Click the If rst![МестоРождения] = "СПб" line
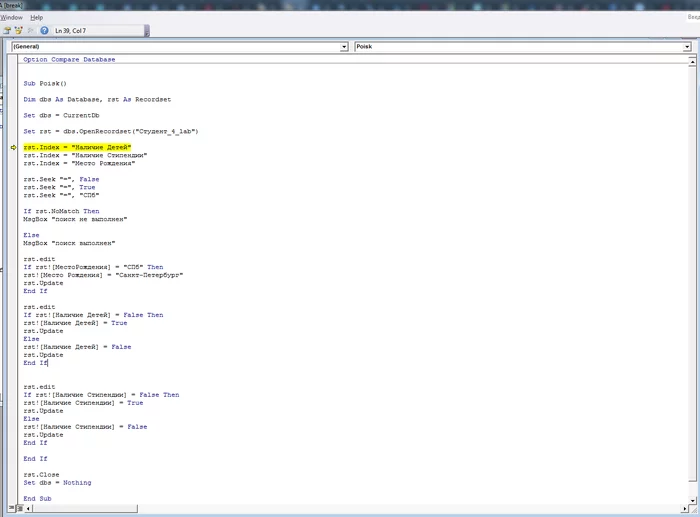 [x=93, y=267]
